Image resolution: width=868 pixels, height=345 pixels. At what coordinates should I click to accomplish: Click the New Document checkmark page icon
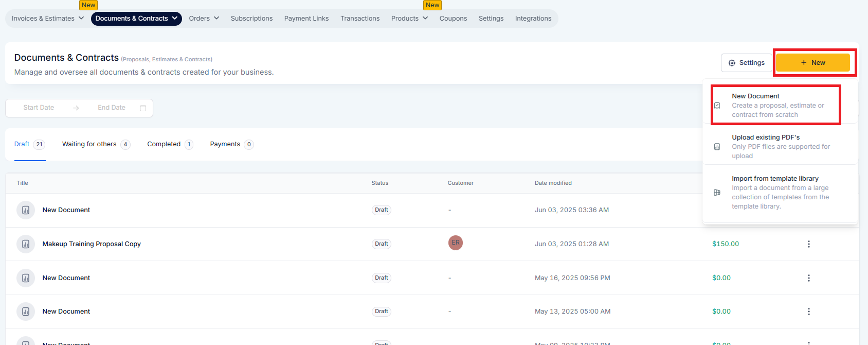[717, 106]
